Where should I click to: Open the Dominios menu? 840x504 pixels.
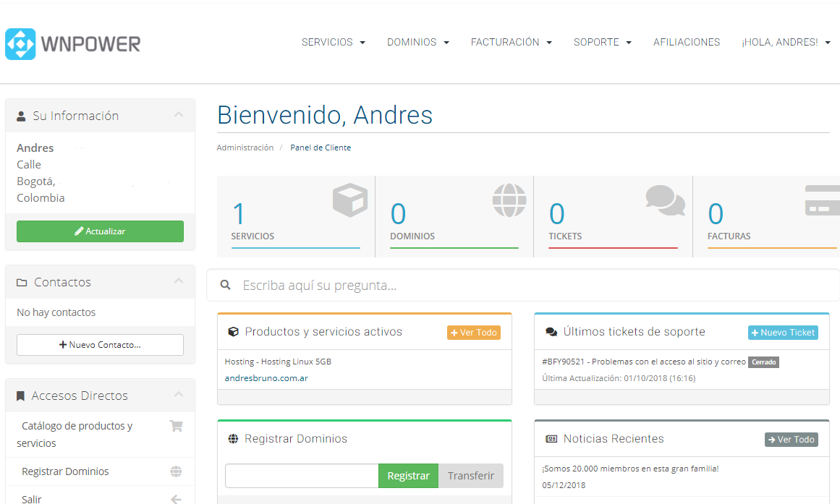[x=418, y=43]
